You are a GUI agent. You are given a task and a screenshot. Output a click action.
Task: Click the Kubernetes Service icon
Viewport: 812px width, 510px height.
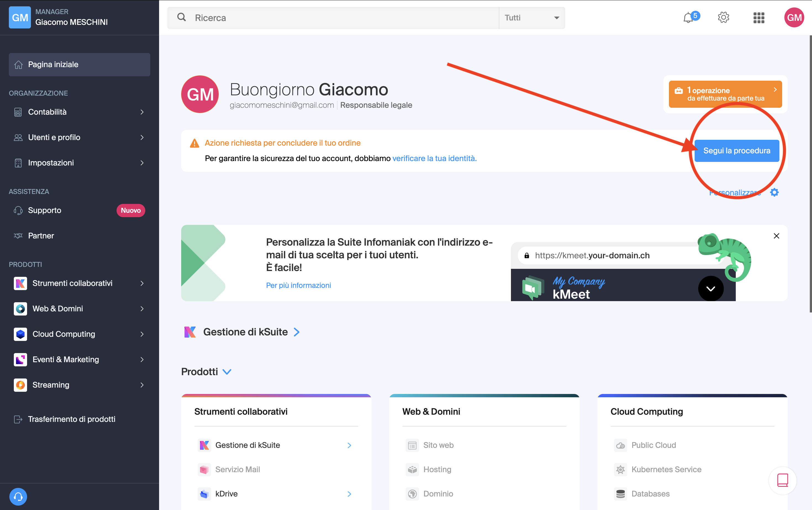[x=620, y=469]
